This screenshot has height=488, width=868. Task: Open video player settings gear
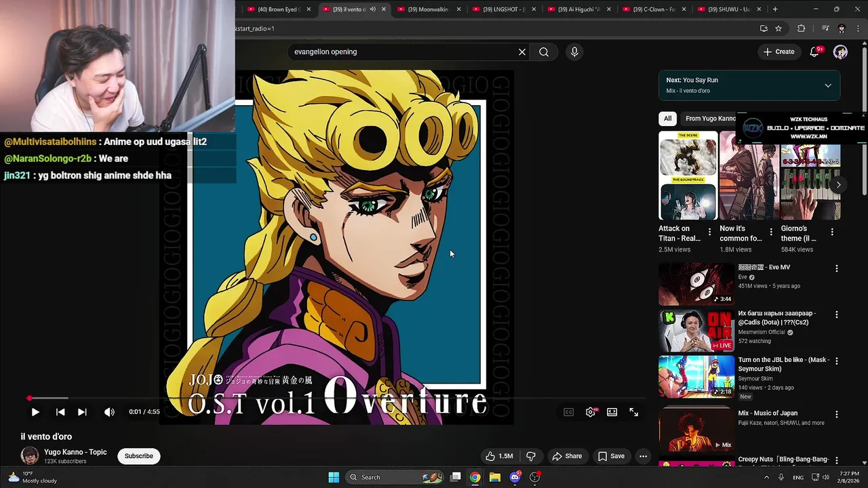(591, 412)
